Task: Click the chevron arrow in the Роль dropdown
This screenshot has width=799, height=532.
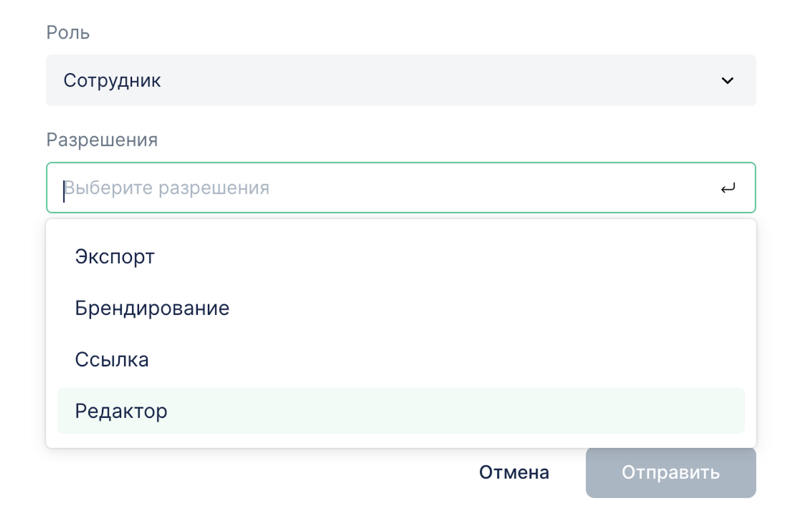Action: coord(727,80)
